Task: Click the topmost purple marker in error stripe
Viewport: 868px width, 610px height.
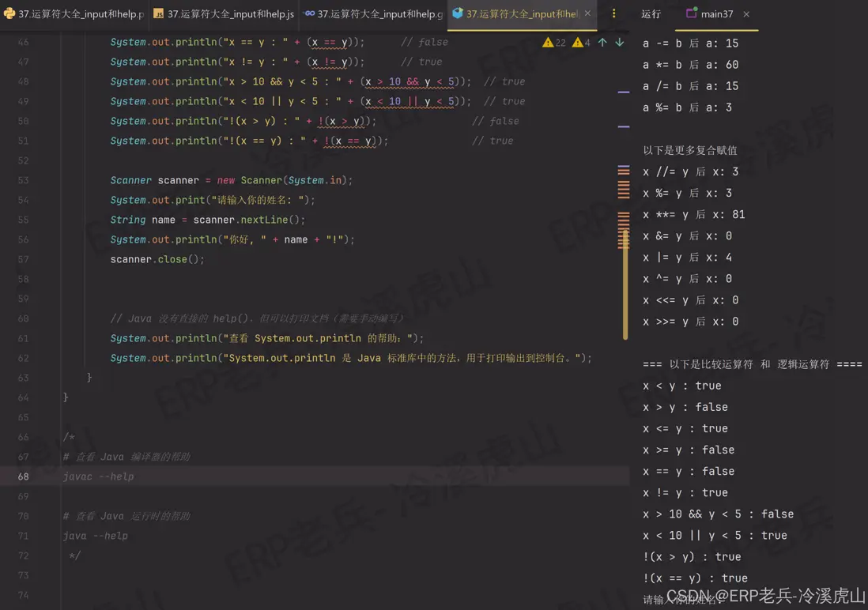Action: tap(624, 92)
